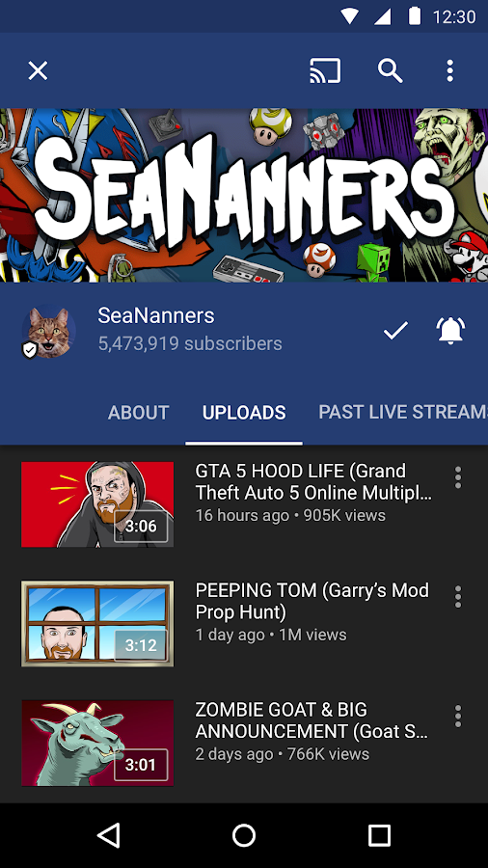
Task: Tap the Android recent apps square
Action: [x=380, y=835]
